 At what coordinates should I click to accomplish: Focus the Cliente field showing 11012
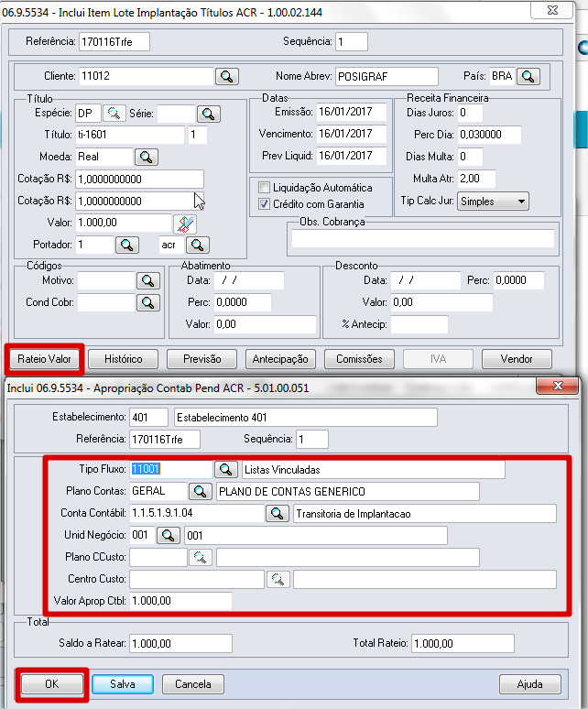point(146,76)
